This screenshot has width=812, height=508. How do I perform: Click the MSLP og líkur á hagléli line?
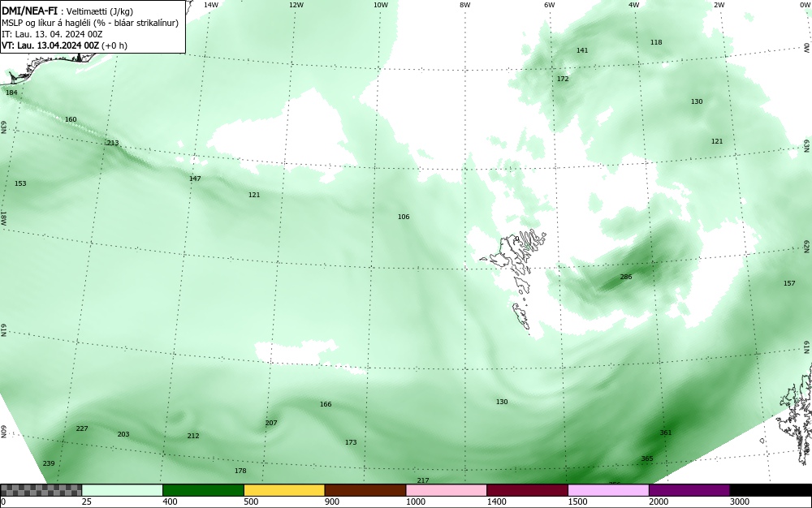90,23
